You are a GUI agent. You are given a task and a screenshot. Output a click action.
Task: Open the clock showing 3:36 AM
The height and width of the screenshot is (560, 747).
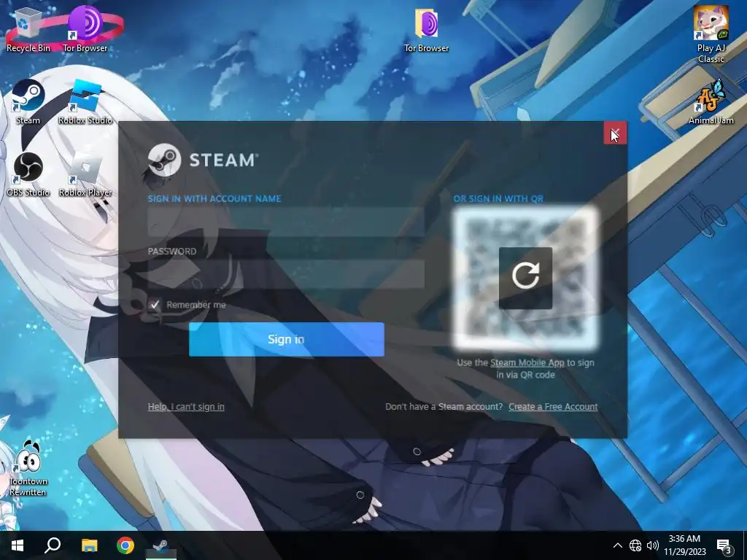tap(684, 545)
